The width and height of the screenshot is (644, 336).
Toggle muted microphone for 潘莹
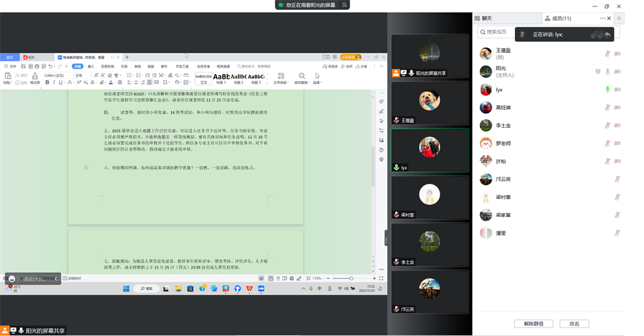coord(617,233)
